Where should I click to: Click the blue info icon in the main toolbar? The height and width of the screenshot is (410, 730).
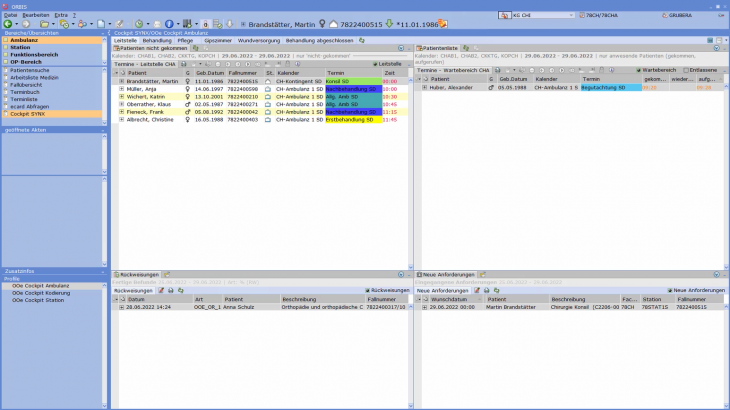(x=169, y=23)
